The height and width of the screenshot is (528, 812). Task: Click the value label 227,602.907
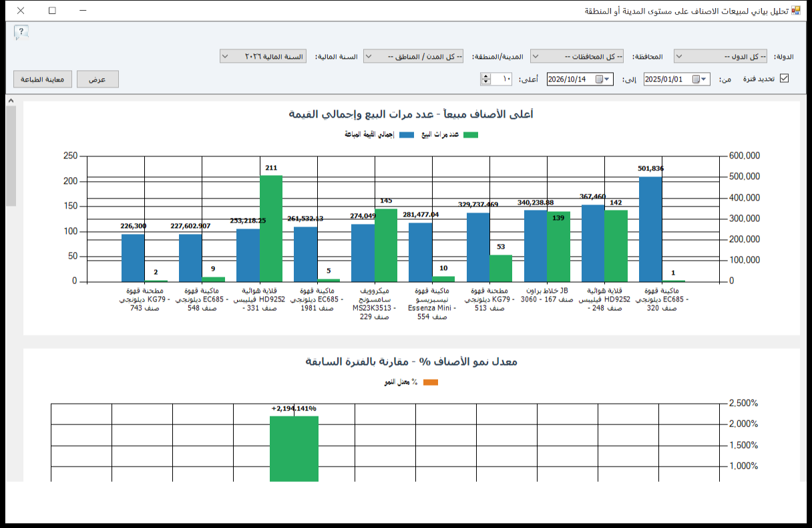(x=190, y=226)
